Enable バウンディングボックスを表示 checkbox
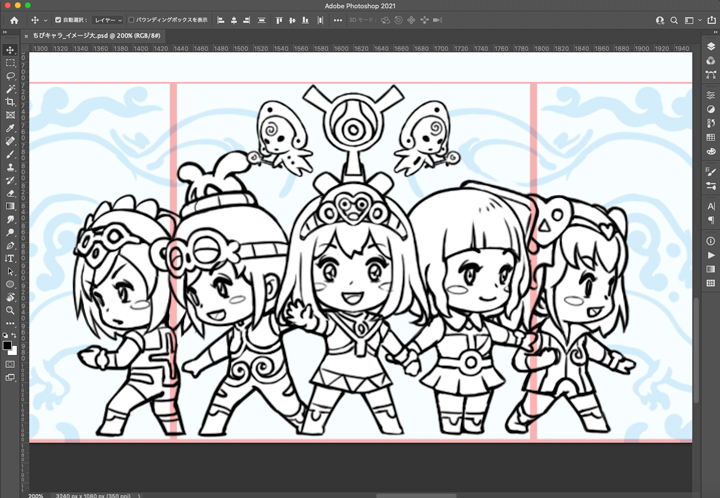Image resolution: width=720 pixels, height=498 pixels. pyautogui.click(x=131, y=20)
